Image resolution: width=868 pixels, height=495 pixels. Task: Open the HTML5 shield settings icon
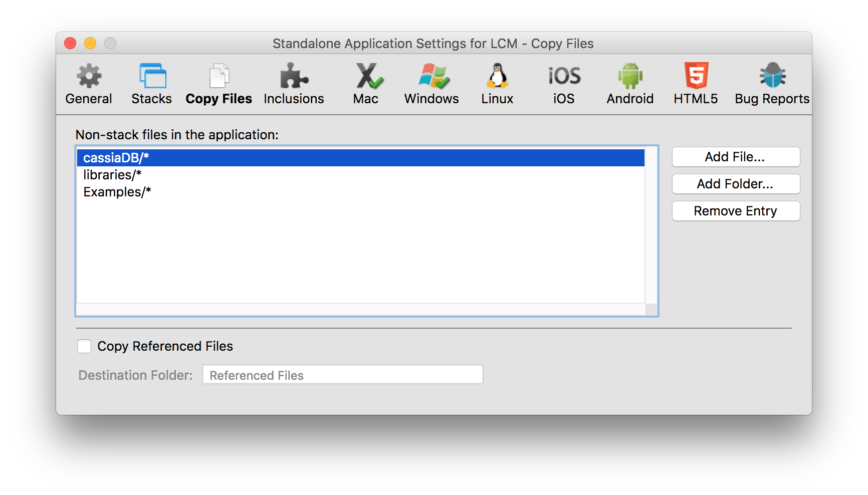(697, 77)
